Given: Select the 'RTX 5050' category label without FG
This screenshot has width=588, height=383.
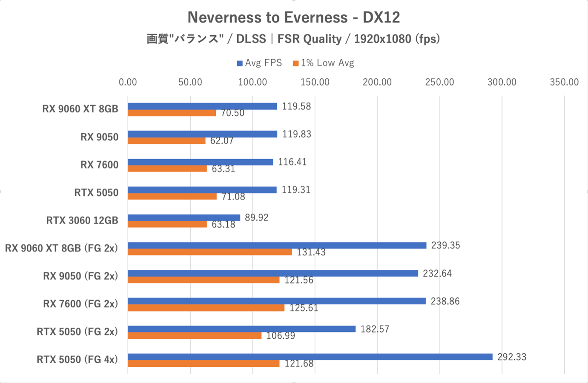Looking at the screenshot, I should (x=96, y=193).
